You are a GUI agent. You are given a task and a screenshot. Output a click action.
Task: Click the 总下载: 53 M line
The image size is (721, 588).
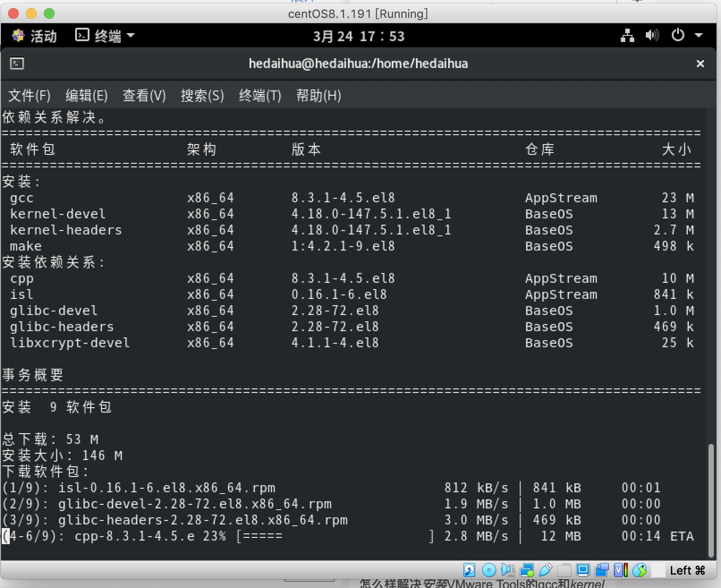(x=50, y=439)
